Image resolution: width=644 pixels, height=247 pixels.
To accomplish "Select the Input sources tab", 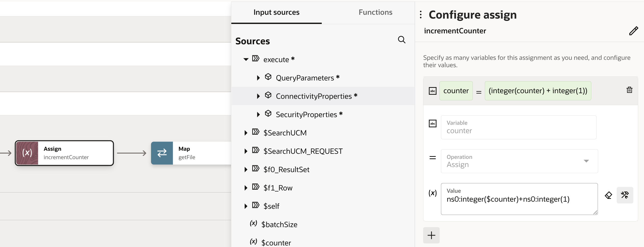I will [x=276, y=12].
